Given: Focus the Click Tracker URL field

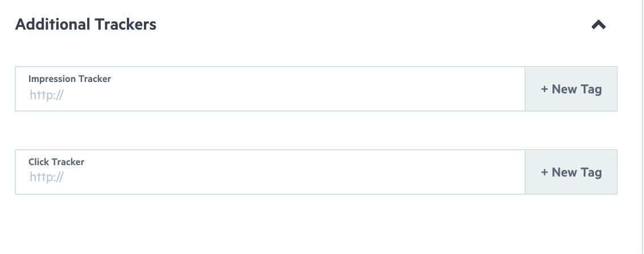Looking at the screenshot, I should 270,172.
